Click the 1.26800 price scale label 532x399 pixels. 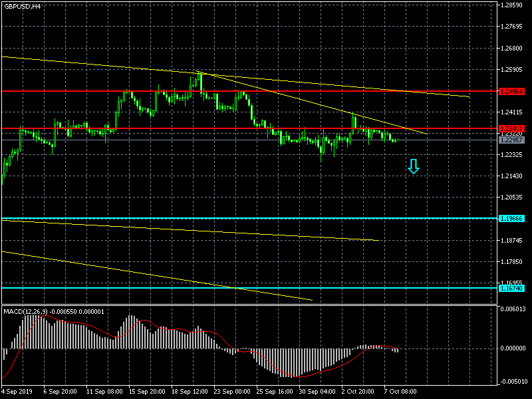(x=514, y=48)
